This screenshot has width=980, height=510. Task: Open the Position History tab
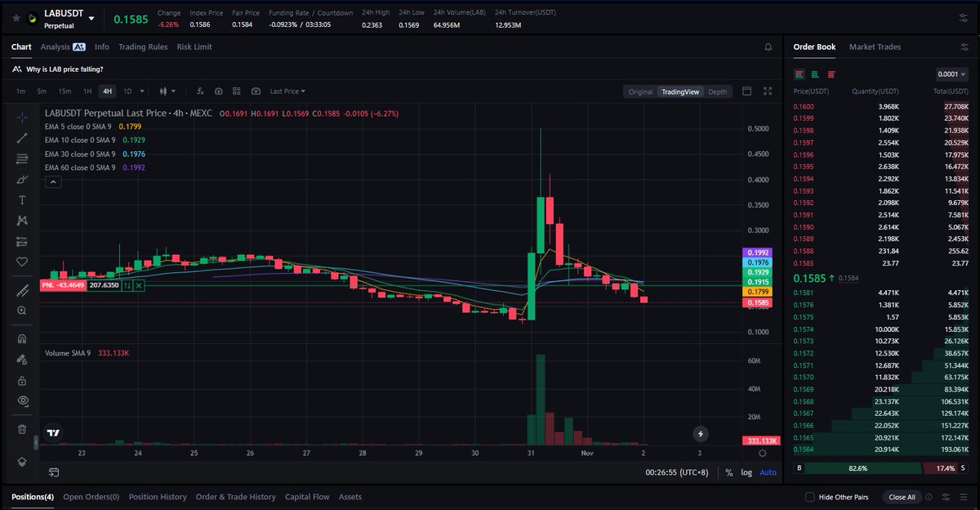(x=158, y=497)
